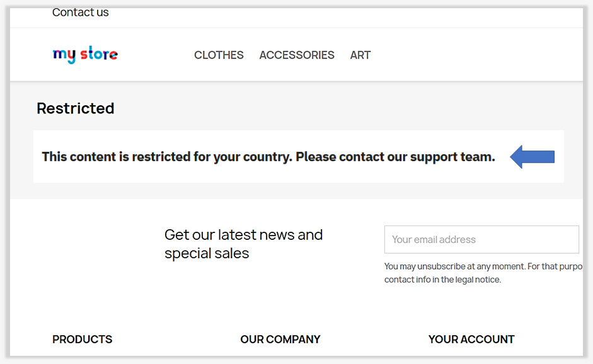Click the my store logo
Image resolution: width=593 pixels, height=364 pixels.
coord(85,55)
